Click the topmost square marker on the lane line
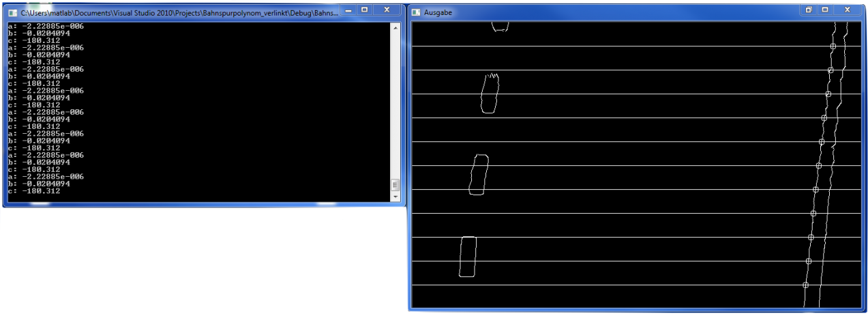Viewport: 868px width, 314px height. coord(833,46)
